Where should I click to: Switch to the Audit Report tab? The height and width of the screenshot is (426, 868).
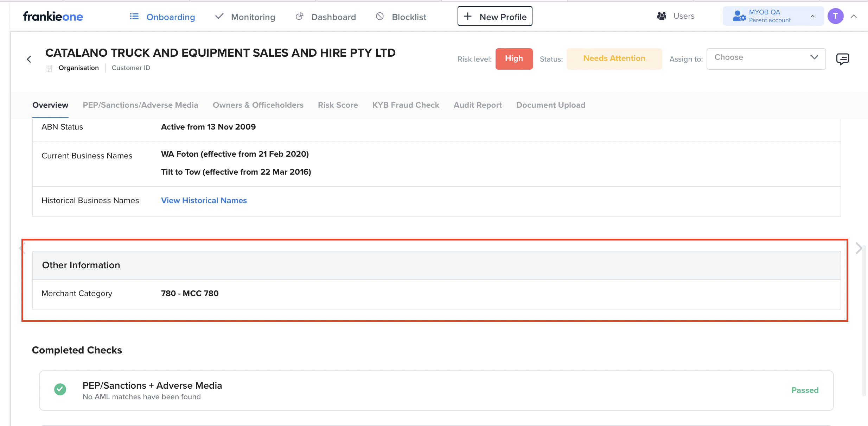(x=478, y=105)
